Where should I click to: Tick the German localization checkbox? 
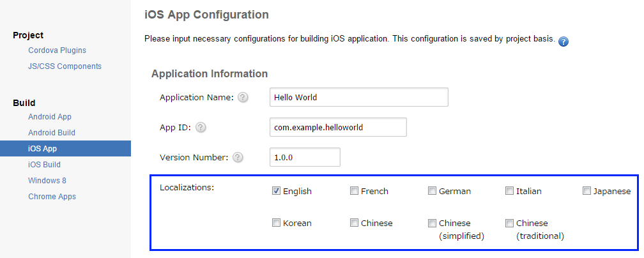coord(432,191)
